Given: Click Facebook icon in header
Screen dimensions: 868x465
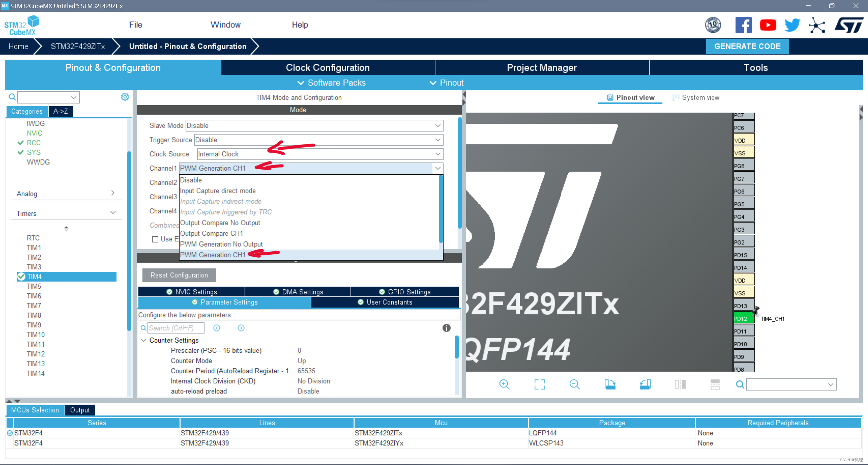Looking at the screenshot, I should [x=743, y=25].
